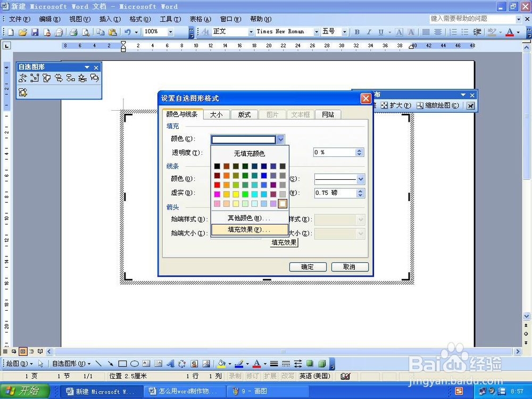Open the Format menu (格式)

140,19
